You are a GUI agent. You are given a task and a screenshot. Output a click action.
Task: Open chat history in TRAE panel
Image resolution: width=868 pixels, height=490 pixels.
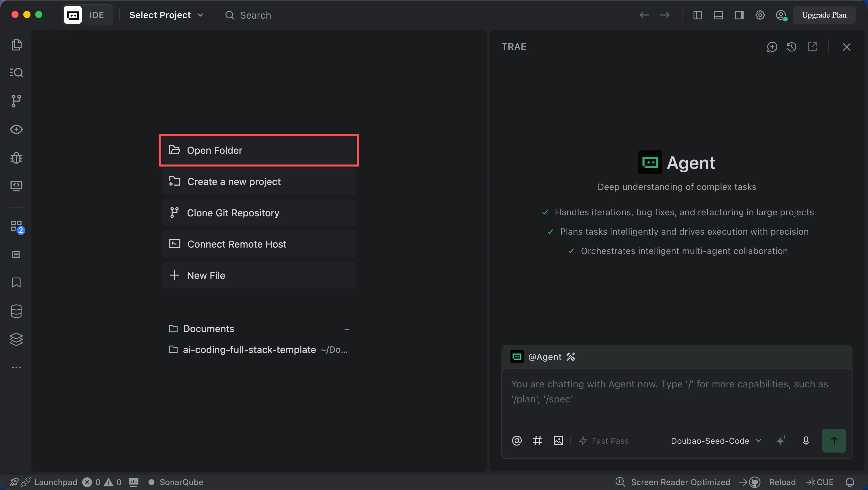792,47
